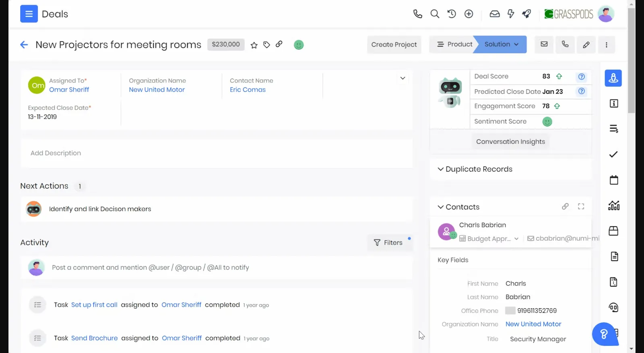Viewport: 644px width, 353px height.
Task: Open tasks checkmark sidebar icon
Action: (614, 155)
